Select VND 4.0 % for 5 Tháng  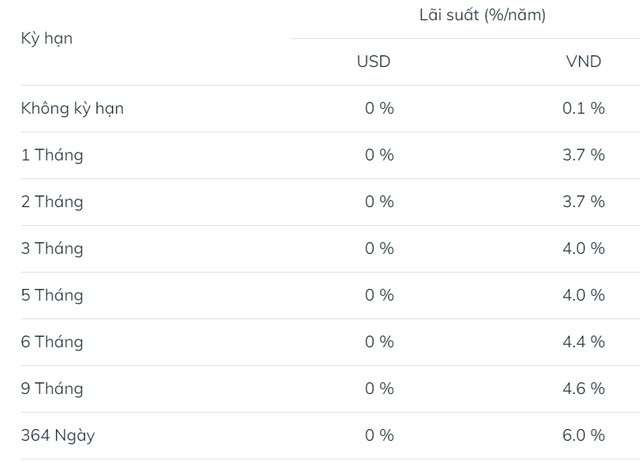[583, 295]
